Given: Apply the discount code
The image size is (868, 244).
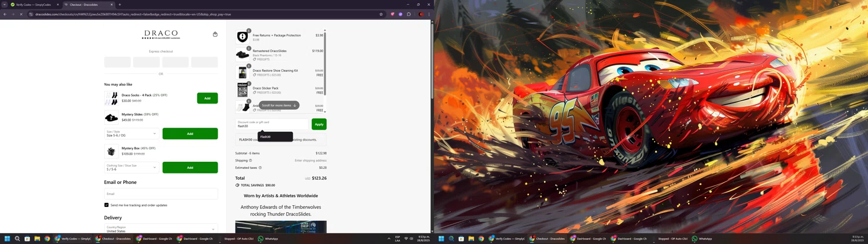Looking at the screenshot, I should pyautogui.click(x=319, y=124).
